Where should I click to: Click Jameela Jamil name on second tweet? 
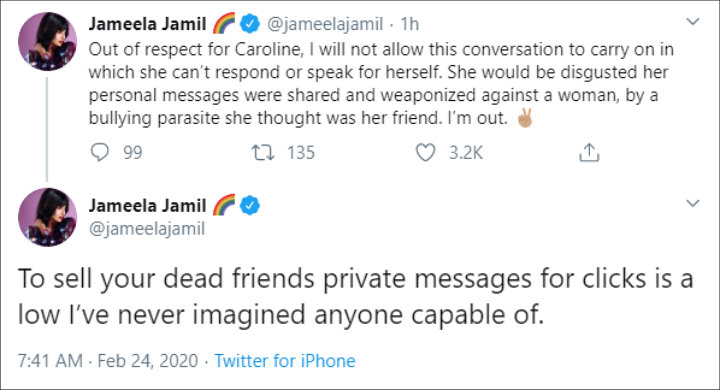pos(147,205)
